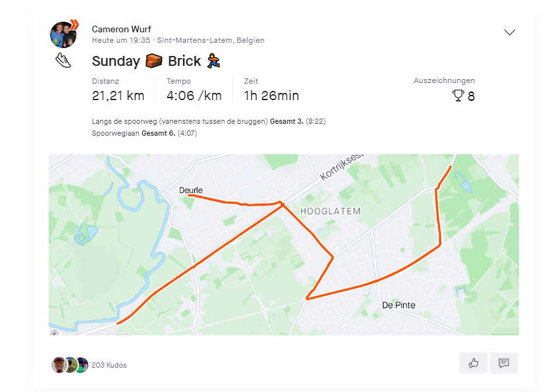This screenshot has width=542, height=392.
Task: Open the Sunday Brick activity title
Action: coord(156,61)
